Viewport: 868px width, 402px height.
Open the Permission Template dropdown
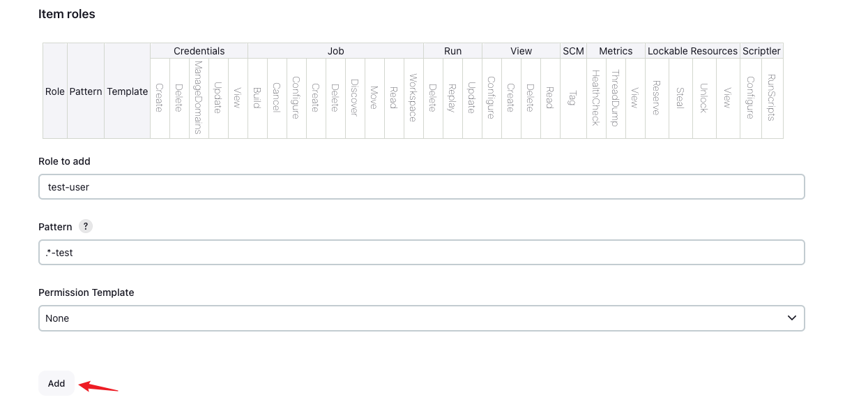point(421,318)
